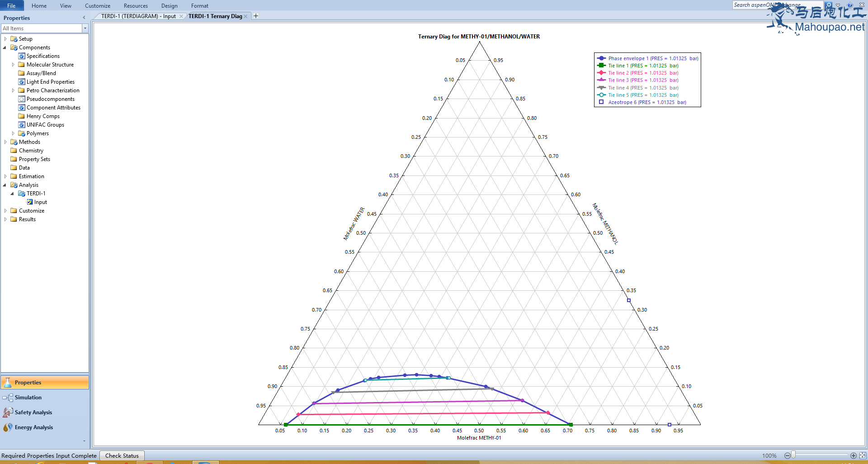Image resolution: width=868 pixels, height=464 pixels.
Task: Collapse the Properties navigation pane
Action: [84, 18]
